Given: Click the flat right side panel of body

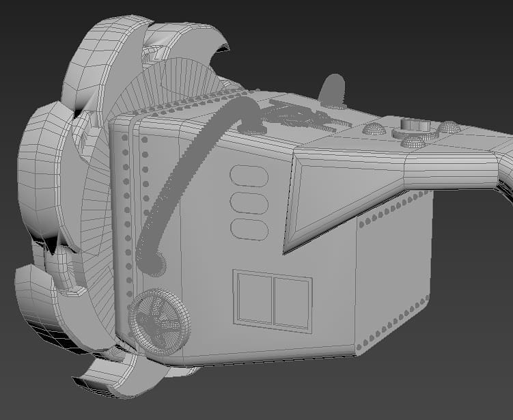Looking at the screenshot, I should (393, 273).
